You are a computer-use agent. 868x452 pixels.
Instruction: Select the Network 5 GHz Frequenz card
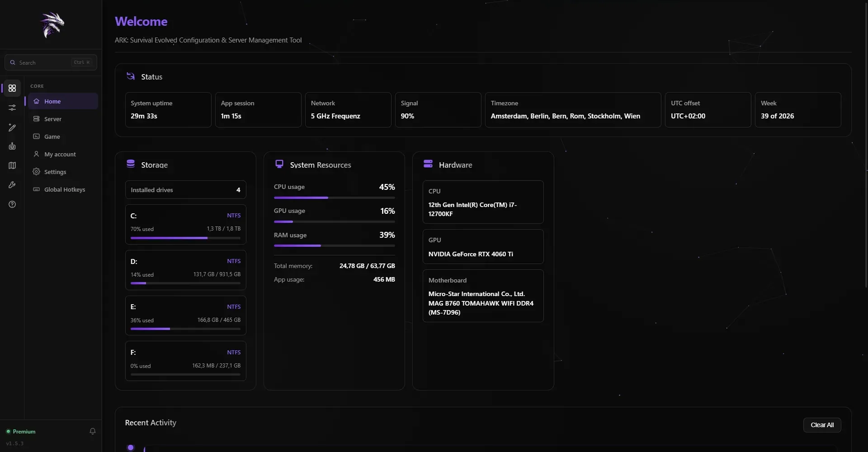348,110
